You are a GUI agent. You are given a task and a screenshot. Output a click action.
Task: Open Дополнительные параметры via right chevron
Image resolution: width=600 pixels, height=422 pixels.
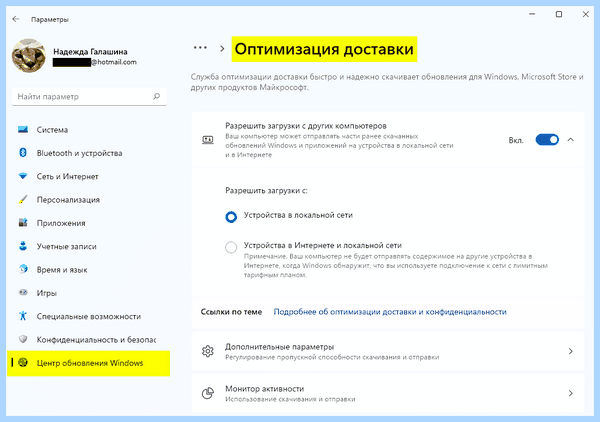[x=571, y=351]
